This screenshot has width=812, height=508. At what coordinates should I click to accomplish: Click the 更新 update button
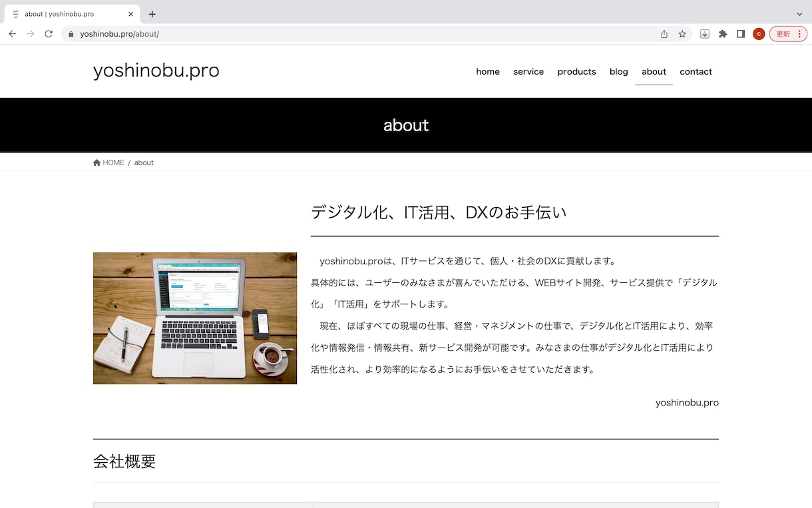tap(788, 34)
